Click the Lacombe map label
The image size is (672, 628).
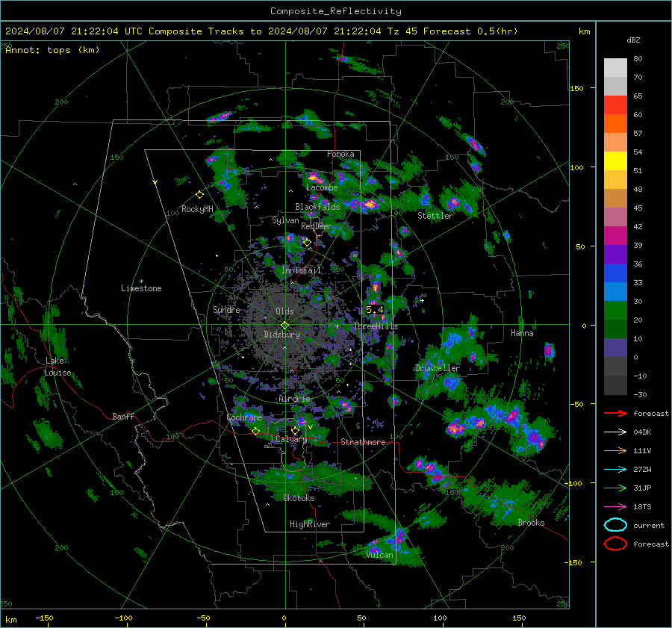click(x=322, y=187)
